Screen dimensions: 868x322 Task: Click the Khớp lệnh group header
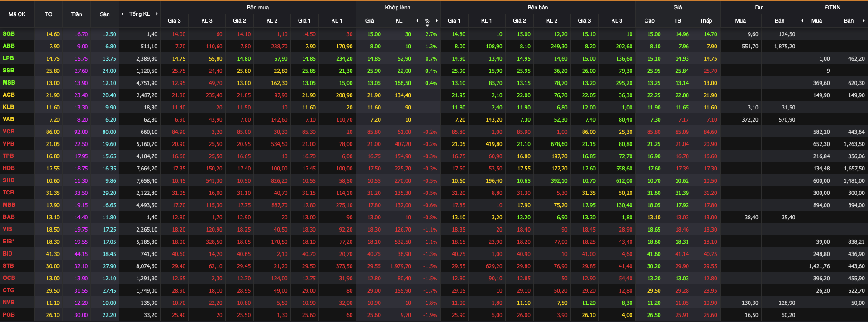[x=398, y=8]
